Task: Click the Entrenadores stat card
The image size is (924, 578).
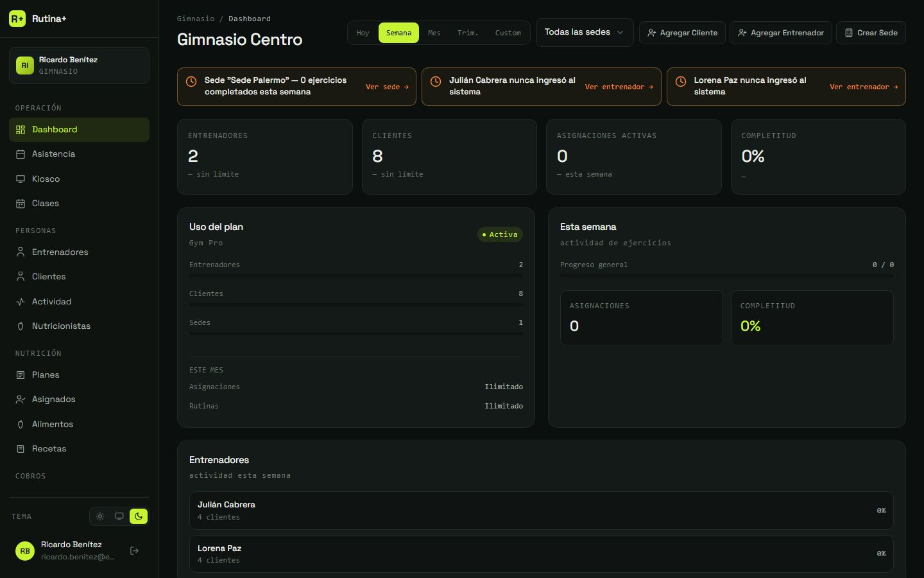Action: pos(265,157)
